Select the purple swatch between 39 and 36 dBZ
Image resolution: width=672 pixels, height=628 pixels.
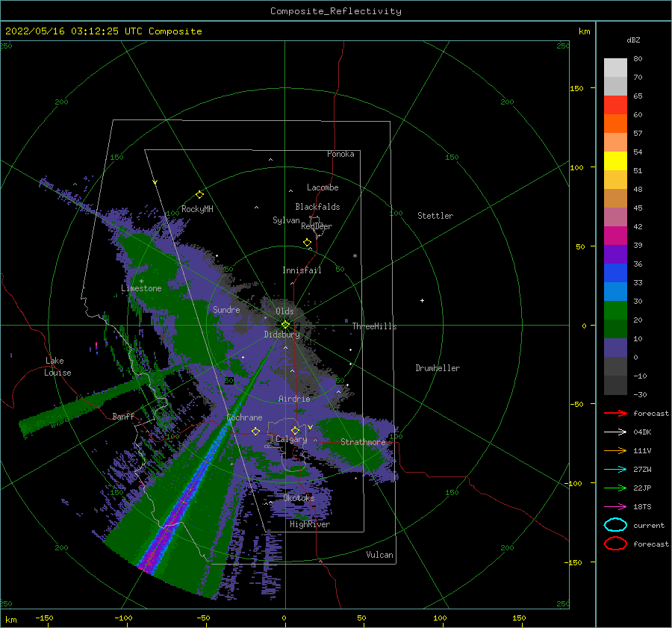[615, 254]
